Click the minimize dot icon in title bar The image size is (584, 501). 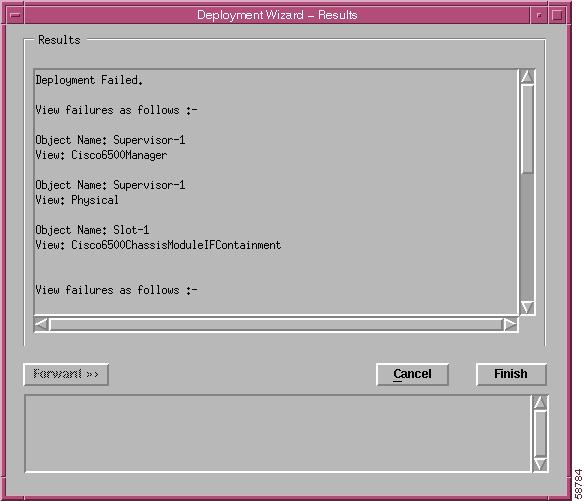pyautogui.click(x=539, y=15)
